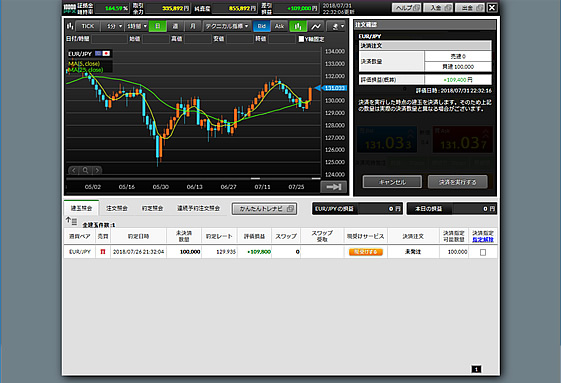Click the 指定解除 link in table header
561x383 pixels.
coord(483,239)
